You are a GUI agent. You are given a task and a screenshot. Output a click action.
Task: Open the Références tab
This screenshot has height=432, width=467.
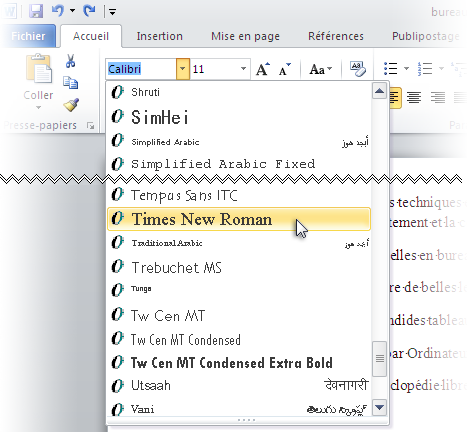tap(336, 36)
